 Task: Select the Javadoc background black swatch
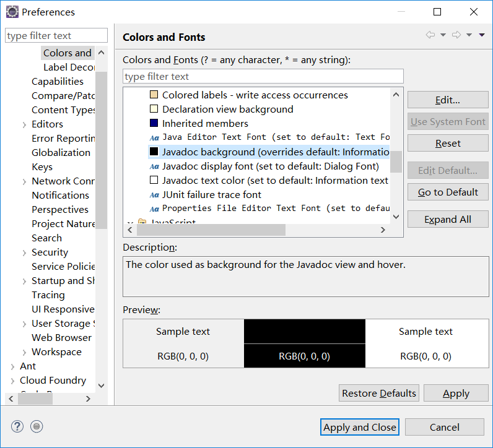(154, 152)
